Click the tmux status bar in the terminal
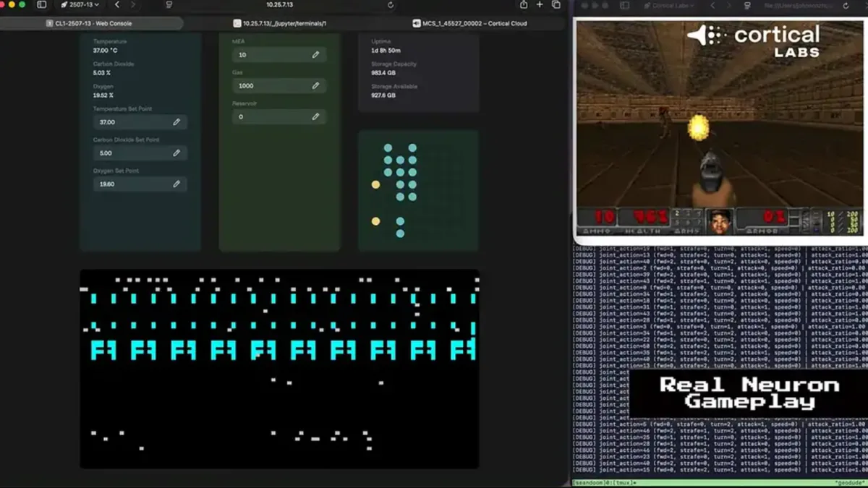Image resolution: width=868 pixels, height=488 pixels. click(720, 483)
